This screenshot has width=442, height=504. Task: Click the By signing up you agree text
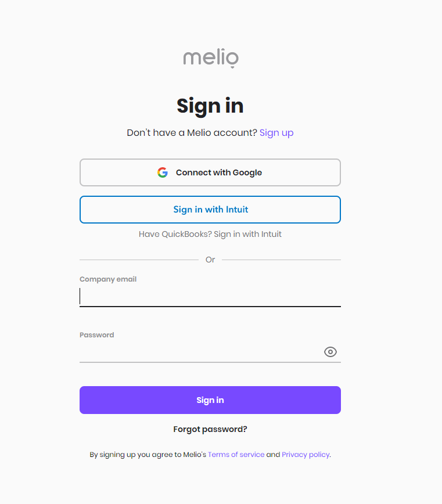(148, 455)
